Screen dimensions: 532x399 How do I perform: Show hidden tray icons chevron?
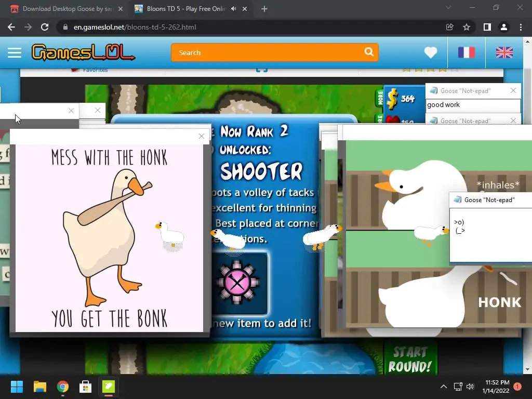(x=444, y=387)
